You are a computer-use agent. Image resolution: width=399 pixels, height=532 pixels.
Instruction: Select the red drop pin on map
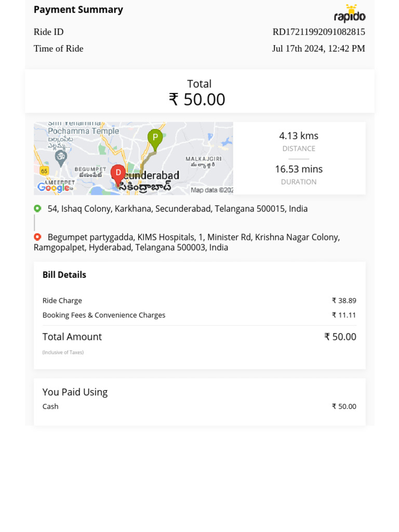tap(118, 175)
